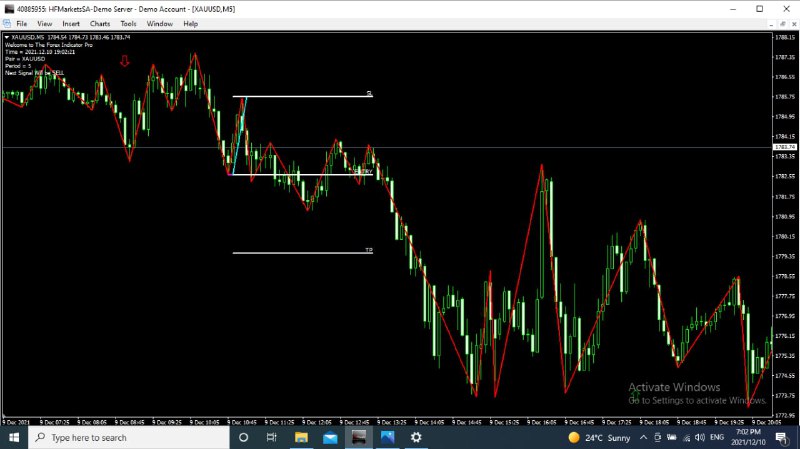The width and height of the screenshot is (800, 449).
Task: Click the current price tag 1783.74
Action: [785, 147]
